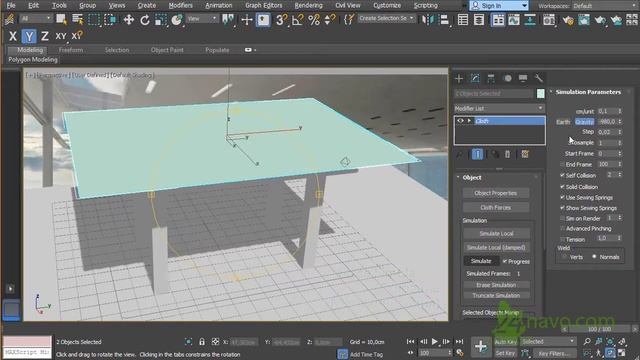Image resolution: width=640 pixels, height=360 pixels.
Task: Open the Create Selection Set dropdown
Action: point(386,18)
